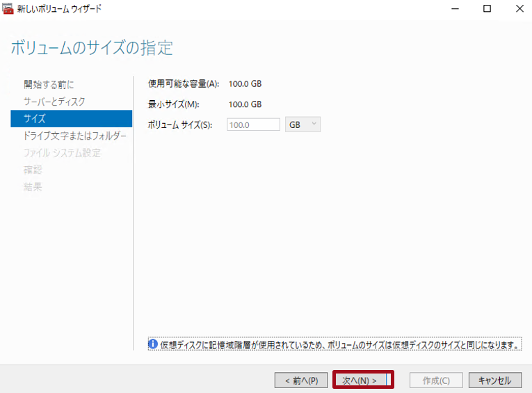Screen dimensions: 532x393
Task: Click the 使用可能な容量(A) value 100.0 GB
Action: [x=245, y=84]
